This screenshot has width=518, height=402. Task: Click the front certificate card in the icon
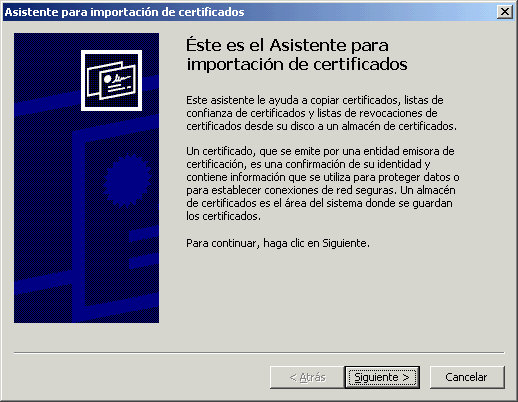pos(118,83)
